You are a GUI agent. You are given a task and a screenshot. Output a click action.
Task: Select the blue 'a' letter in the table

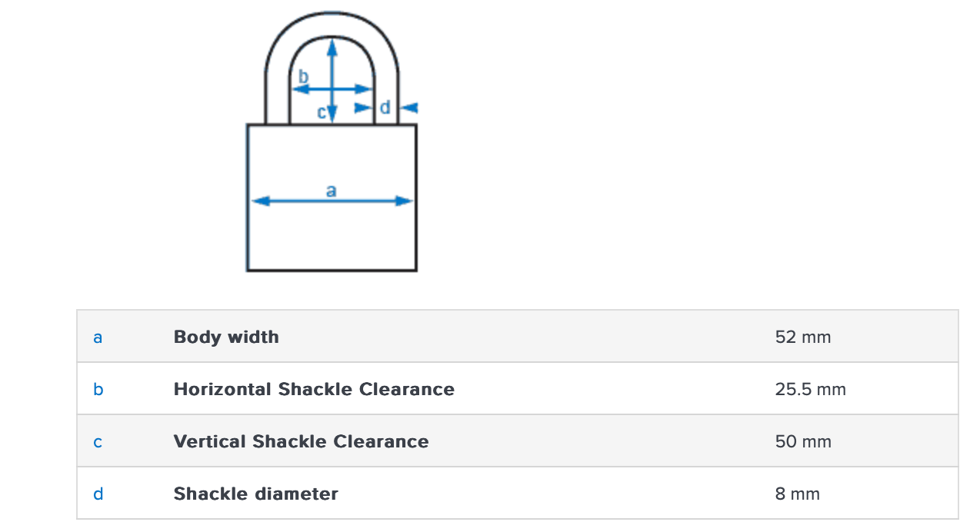[x=98, y=337]
